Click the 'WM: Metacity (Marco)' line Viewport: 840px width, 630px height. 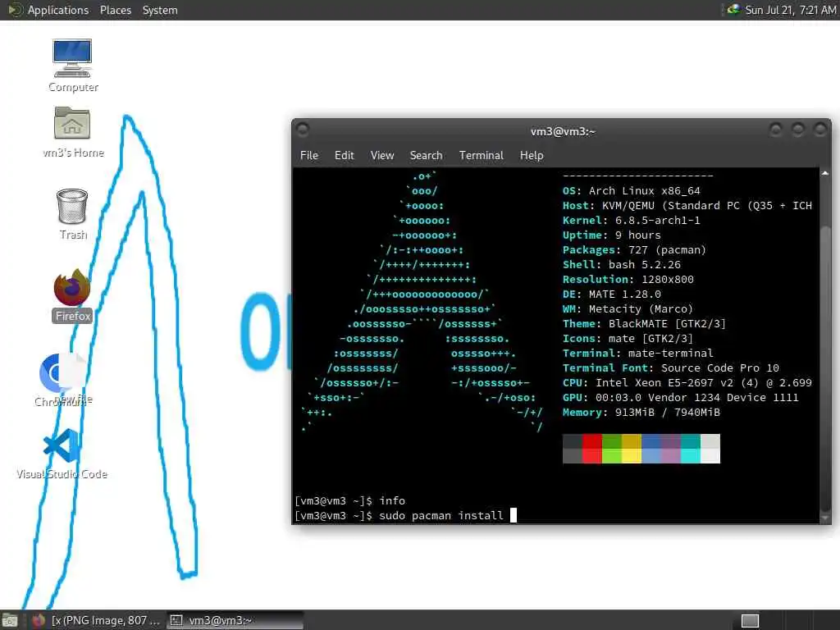coord(628,309)
